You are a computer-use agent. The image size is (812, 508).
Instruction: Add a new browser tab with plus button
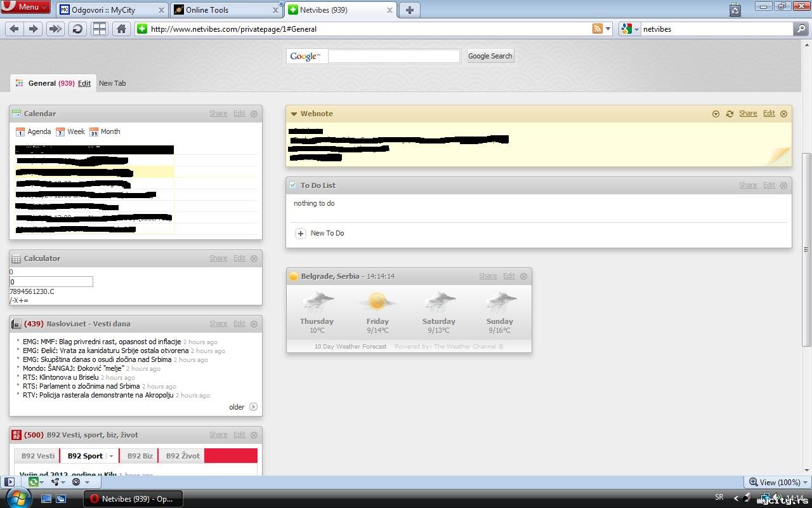[x=409, y=10]
